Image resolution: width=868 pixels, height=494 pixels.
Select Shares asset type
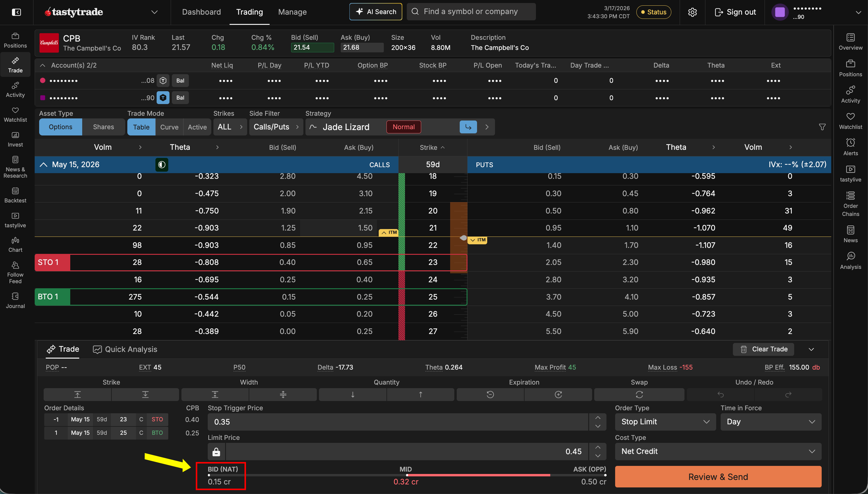pos(103,127)
